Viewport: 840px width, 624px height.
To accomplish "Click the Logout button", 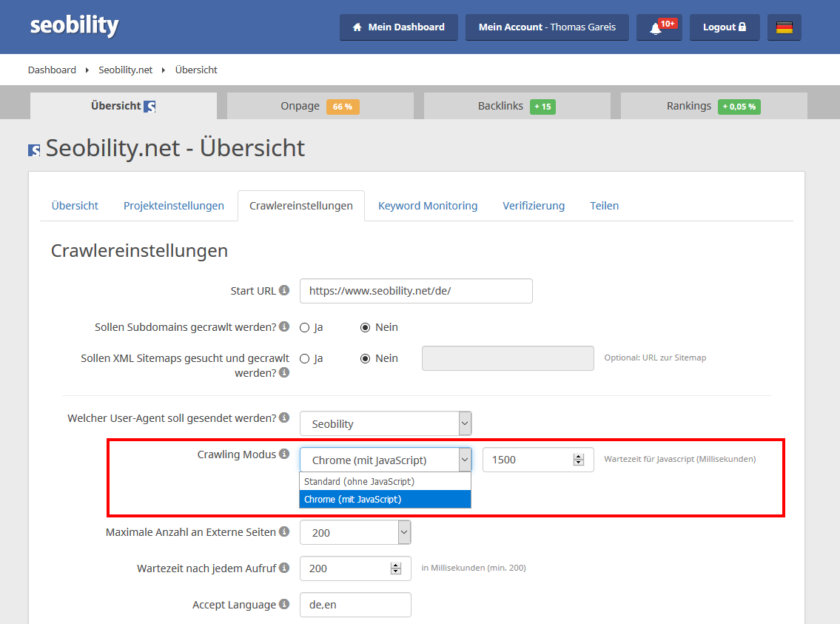I will [725, 27].
